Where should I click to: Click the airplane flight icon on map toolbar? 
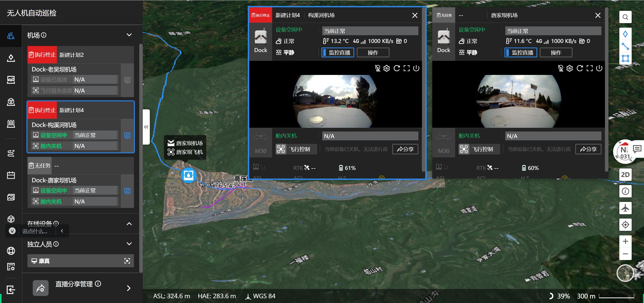tap(625, 208)
